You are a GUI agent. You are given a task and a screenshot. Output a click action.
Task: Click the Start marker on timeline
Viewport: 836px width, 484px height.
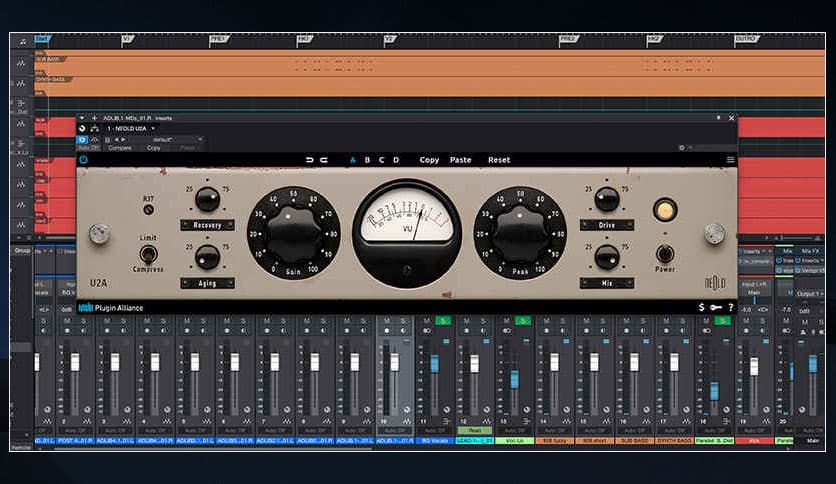tap(42, 38)
